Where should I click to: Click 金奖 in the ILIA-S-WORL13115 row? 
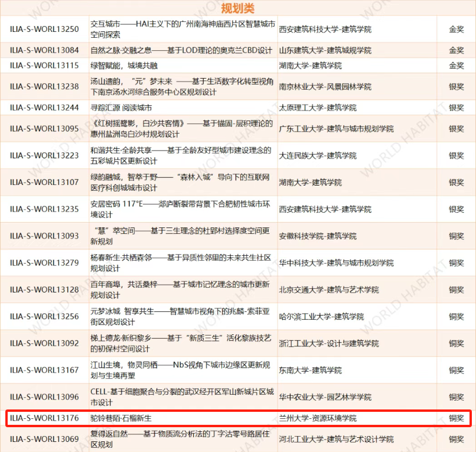coord(457,66)
